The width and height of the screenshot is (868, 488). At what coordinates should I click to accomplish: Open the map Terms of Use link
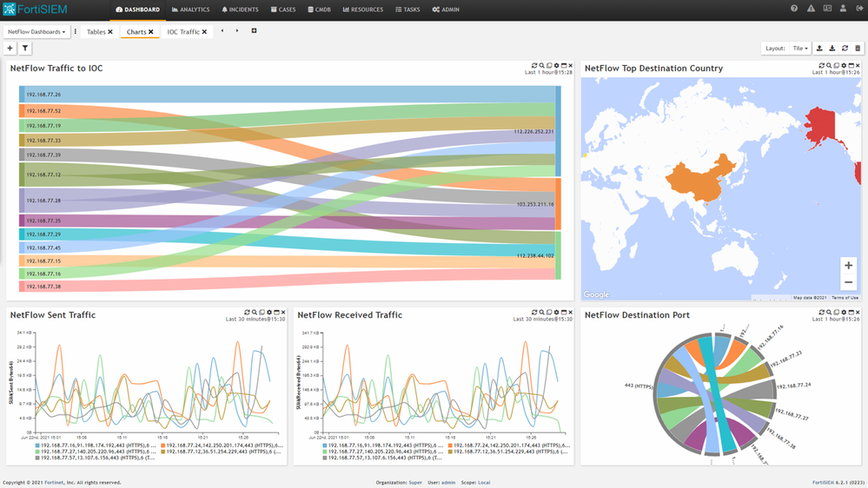coord(845,298)
